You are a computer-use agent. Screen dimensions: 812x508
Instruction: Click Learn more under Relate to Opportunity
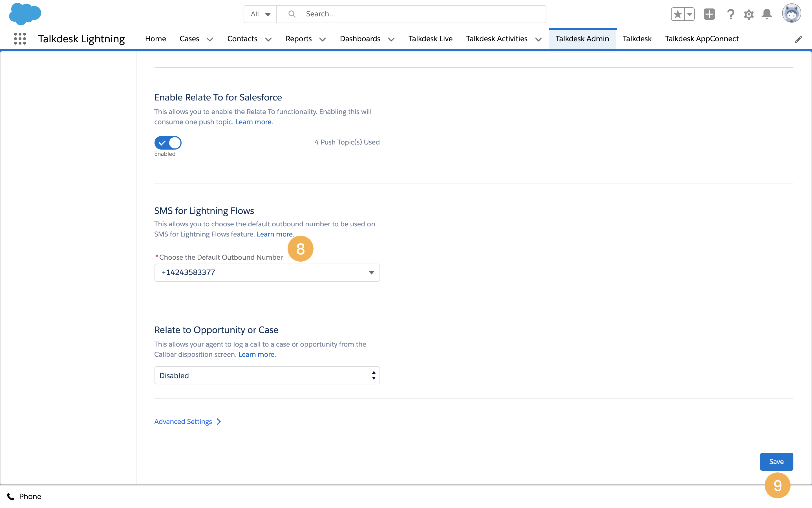[257, 354]
